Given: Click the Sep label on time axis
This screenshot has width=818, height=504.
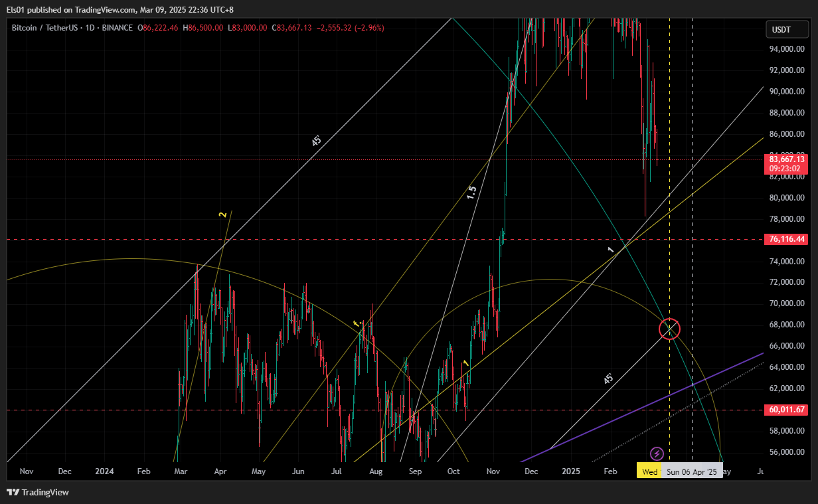Looking at the screenshot, I should (x=415, y=471).
